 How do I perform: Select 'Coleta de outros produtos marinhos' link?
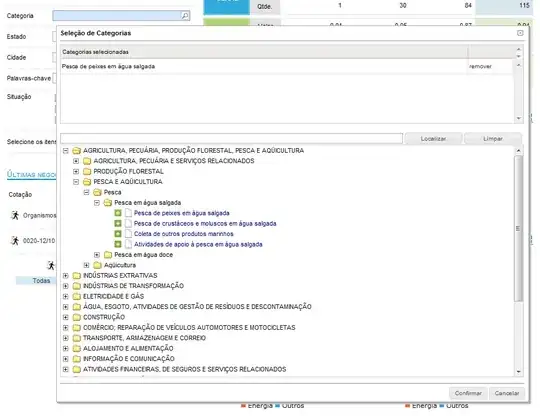(184, 234)
